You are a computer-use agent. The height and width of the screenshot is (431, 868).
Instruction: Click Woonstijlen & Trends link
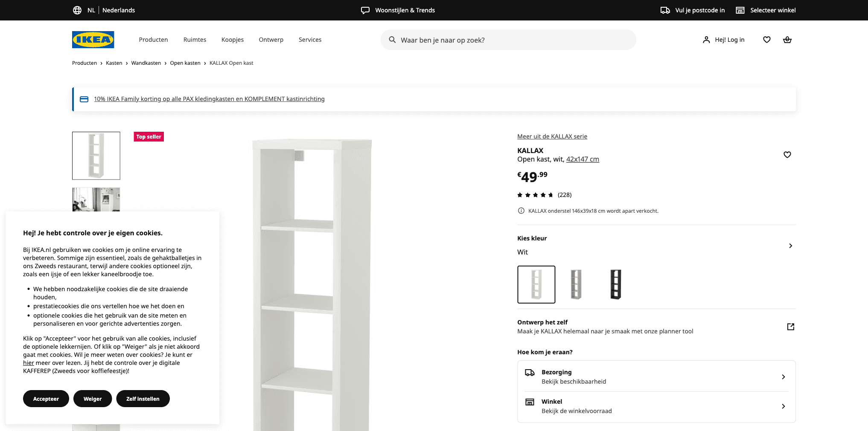405,10
